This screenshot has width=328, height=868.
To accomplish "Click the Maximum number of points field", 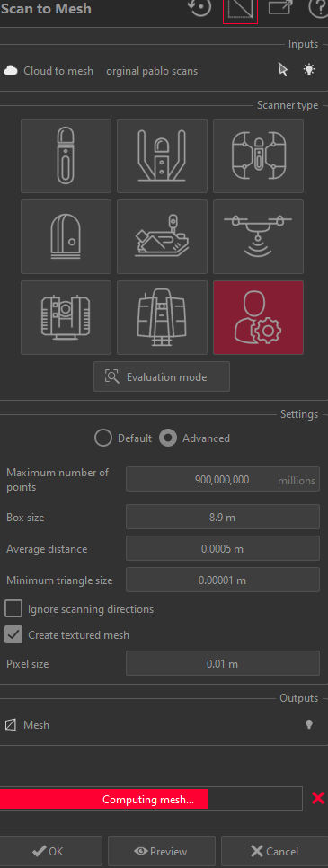I will 223,480.
